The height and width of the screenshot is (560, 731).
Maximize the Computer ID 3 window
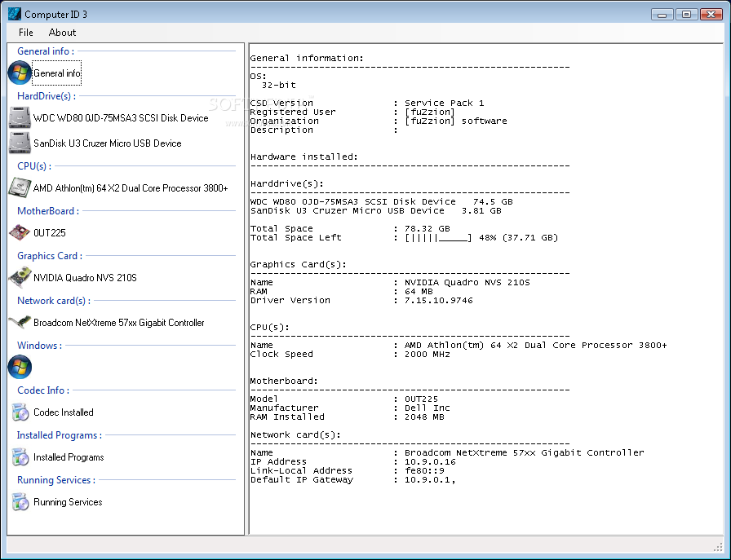686,15
